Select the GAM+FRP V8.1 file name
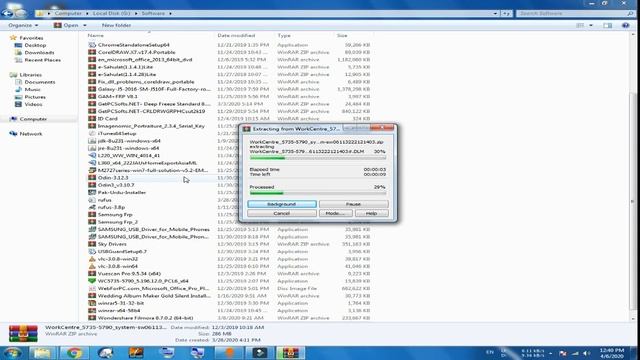The height and width of the screenshot is (360, 640). coord(118,97)
